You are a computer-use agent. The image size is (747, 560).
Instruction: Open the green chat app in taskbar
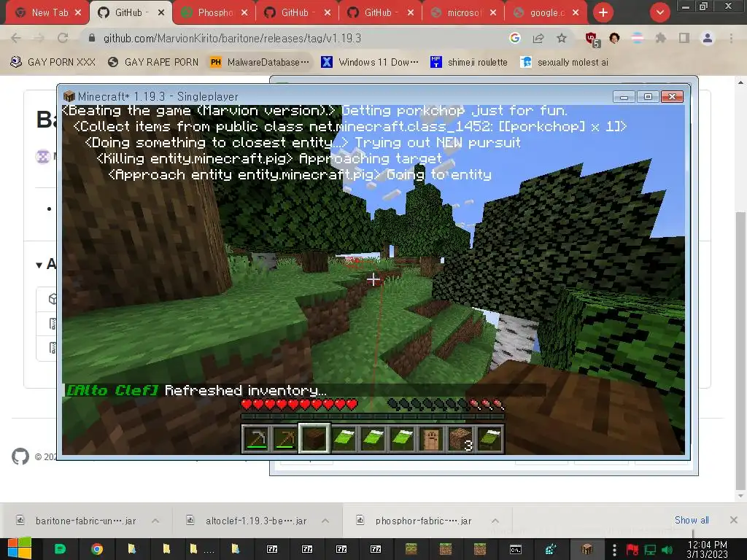click(x=60, y=549)
